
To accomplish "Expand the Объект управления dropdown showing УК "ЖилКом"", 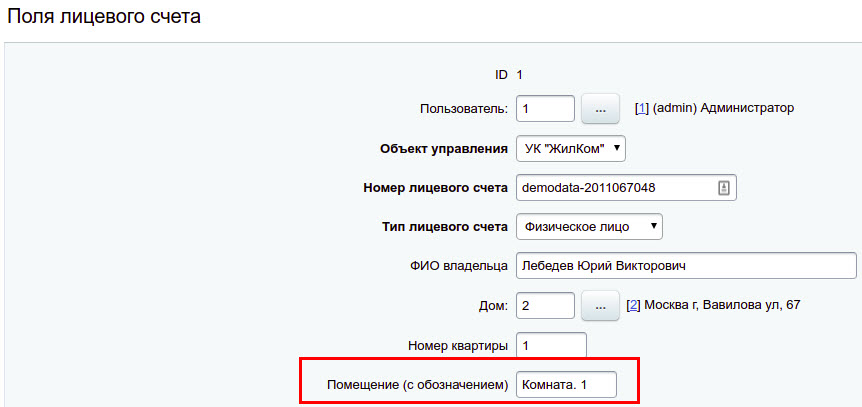I will [x=571, y=148].
